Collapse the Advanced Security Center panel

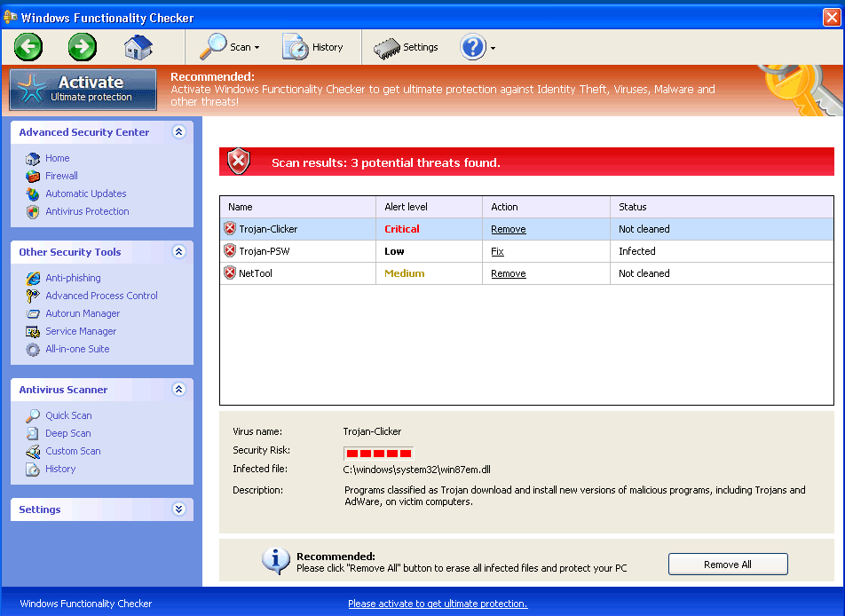[x=178, y=132]
